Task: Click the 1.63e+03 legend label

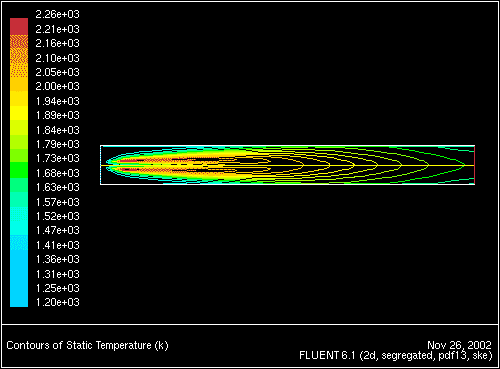Action: click(57, 187)
